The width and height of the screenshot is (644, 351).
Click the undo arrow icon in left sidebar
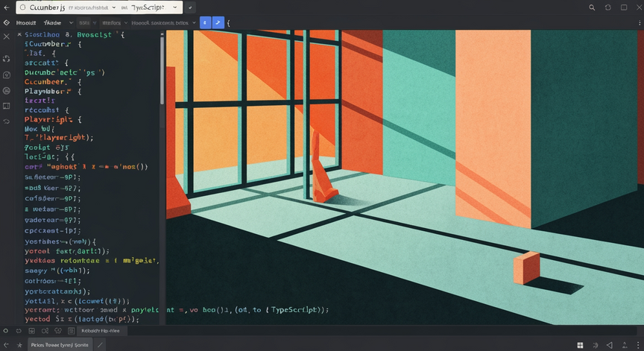7,121
